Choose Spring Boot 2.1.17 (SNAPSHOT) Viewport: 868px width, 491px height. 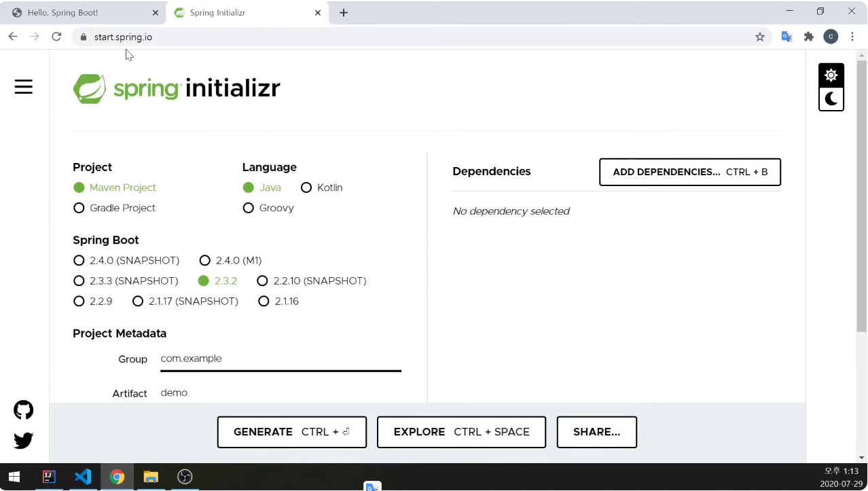pos(185,302)
